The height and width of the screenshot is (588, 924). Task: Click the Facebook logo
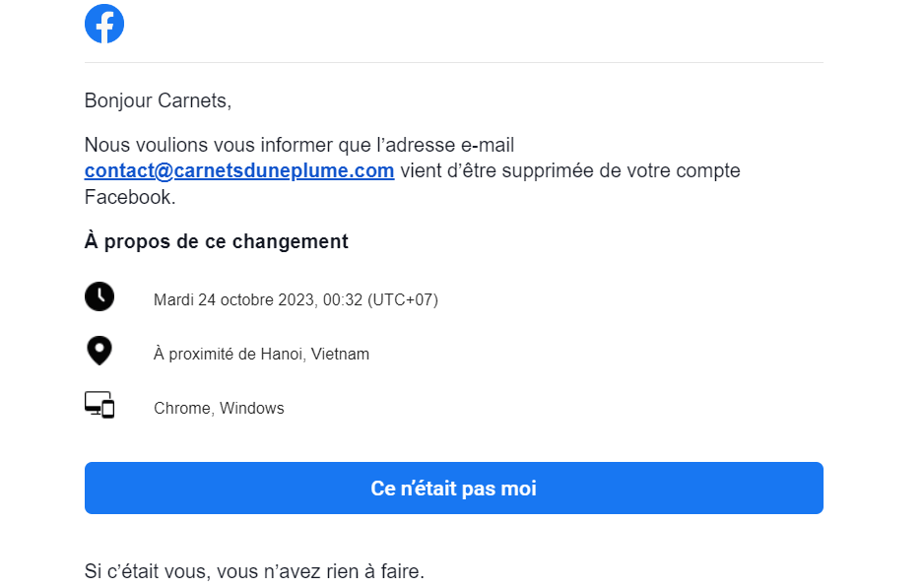[x=104, y=24]
